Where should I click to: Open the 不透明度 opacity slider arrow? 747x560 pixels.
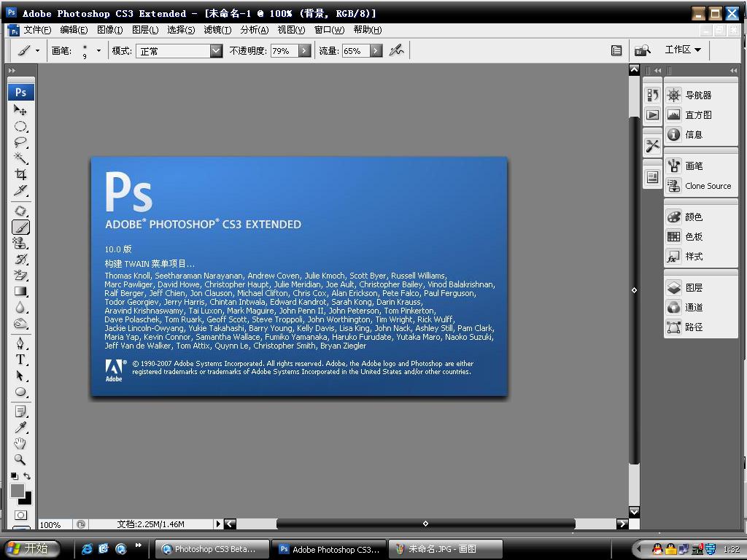[x=304, y=51]
